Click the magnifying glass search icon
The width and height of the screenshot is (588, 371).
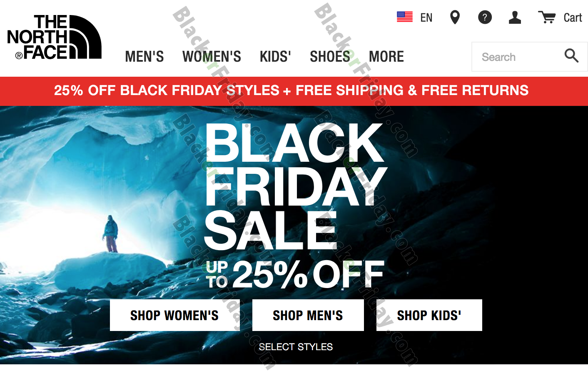coord(571,55)
